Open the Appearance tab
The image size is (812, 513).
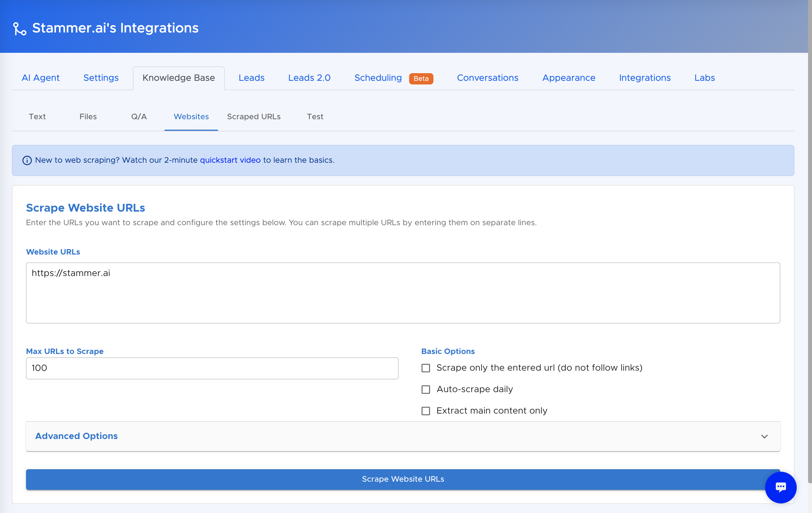point(569,78)
